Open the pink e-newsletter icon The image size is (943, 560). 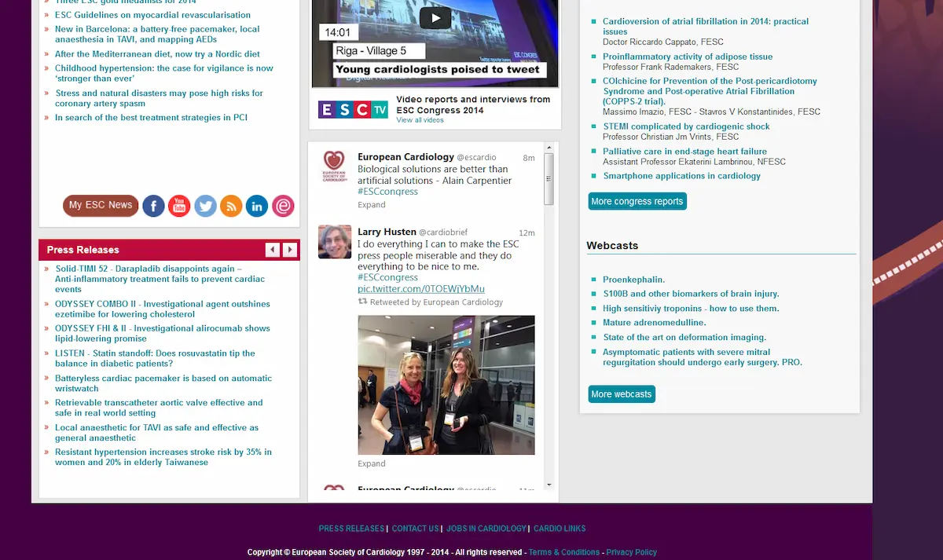click(x=283, y=206)
